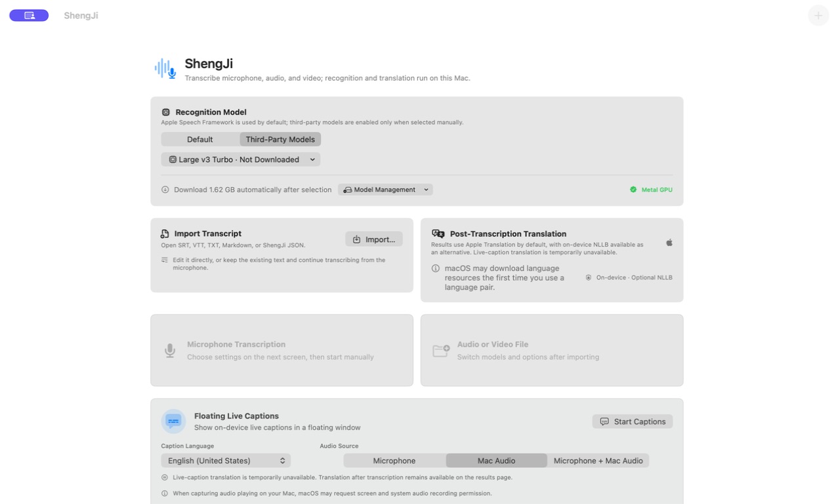834x504 pixels.
Task: Click the Caption Language label
Action: (187, 446)
